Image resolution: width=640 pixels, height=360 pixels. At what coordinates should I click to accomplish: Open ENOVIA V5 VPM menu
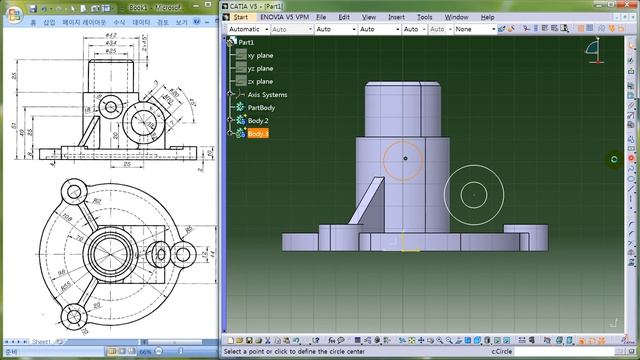pos(284,17)
